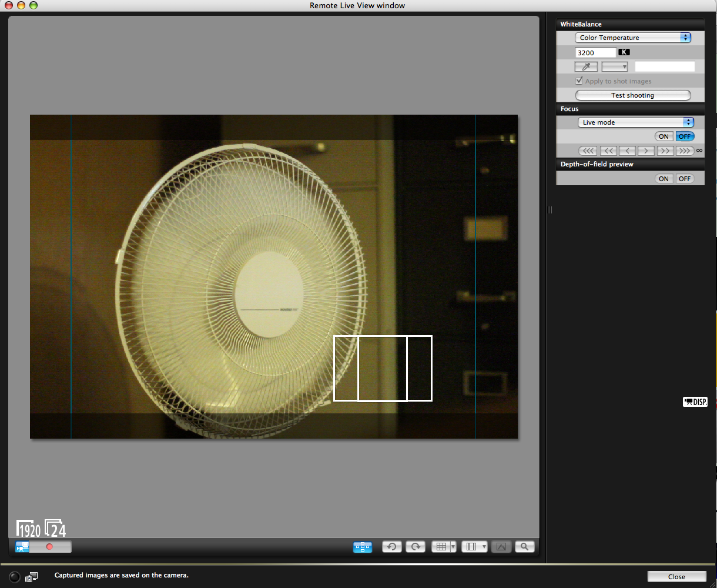The width and height of the screenshot is (717, 588).
Task: Show the grid overlay on live view
Action: pos(440,547)
